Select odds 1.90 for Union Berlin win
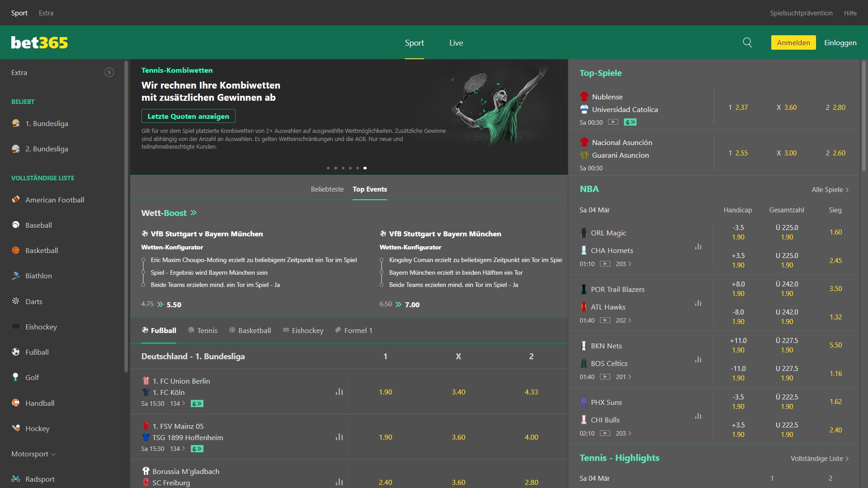868x488 pixels. pos(385,392)
